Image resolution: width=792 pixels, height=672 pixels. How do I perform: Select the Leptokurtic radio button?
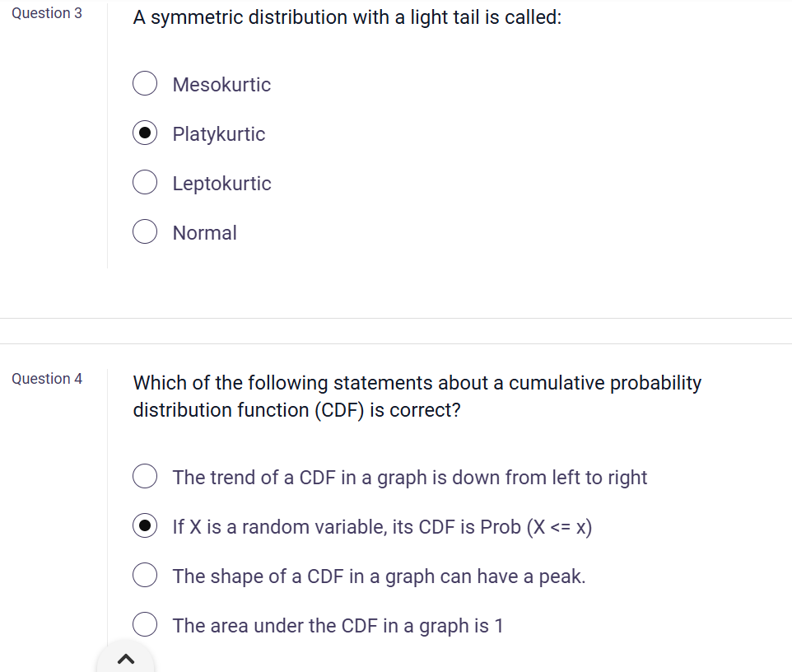(x=144, y=182)
